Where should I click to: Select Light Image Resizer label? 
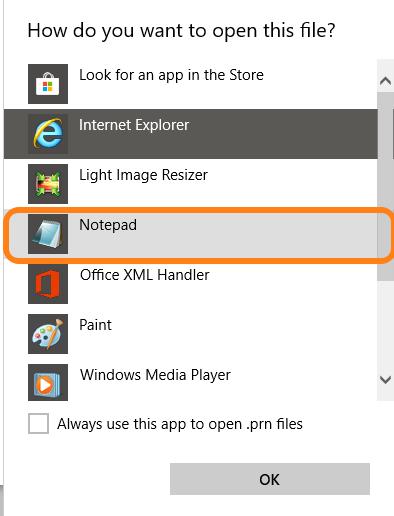(x=143, y=176)
